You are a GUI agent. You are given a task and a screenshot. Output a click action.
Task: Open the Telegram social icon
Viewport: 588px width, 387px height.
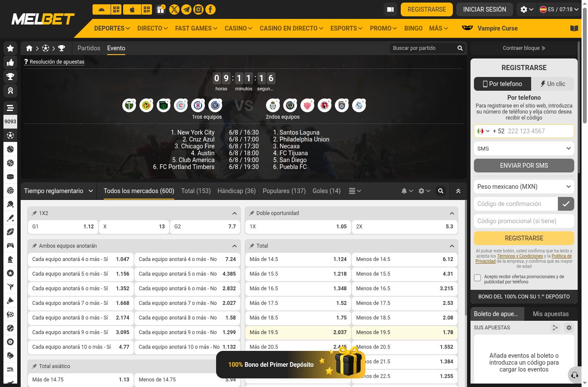click(x=186, y=9)
